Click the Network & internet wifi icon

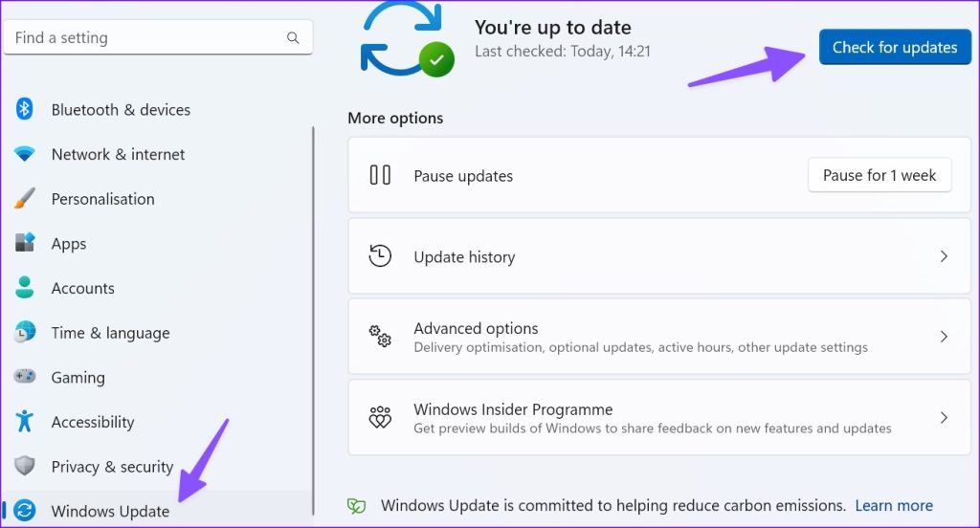point(24,154)
